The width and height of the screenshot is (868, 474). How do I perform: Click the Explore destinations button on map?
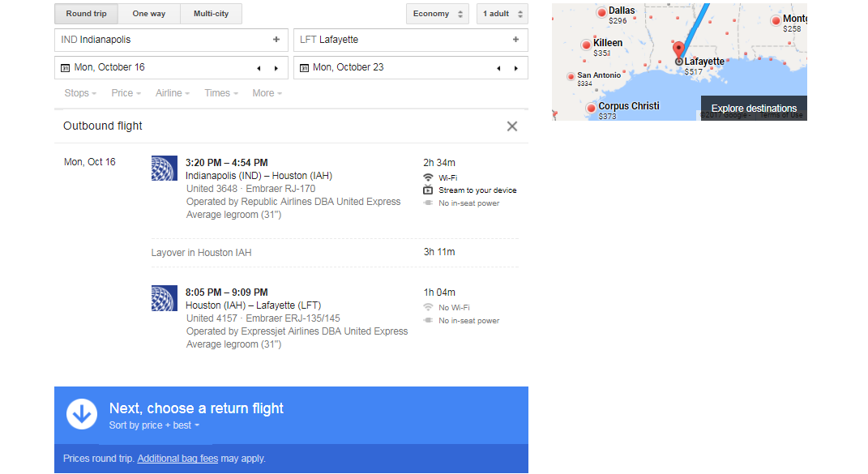tap(754, 108)
